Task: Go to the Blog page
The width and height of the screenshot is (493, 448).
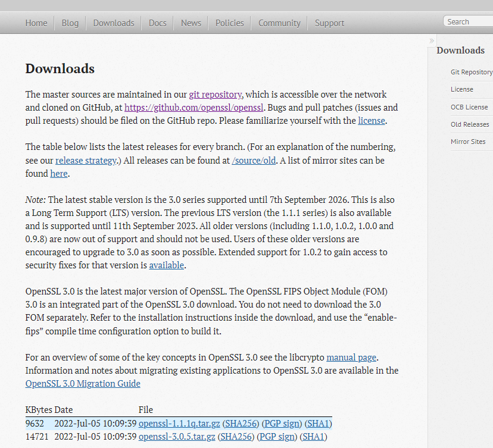Action: click(70, 23)
